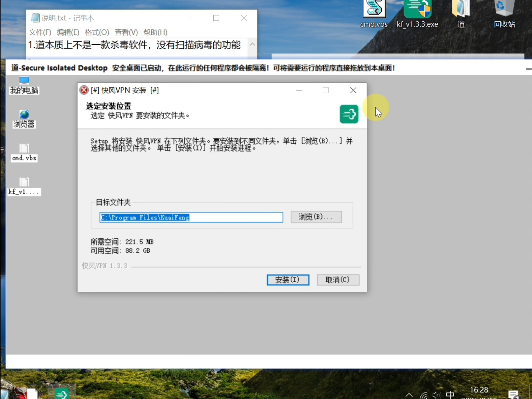Image resolution: width=532 pixels, height=399 pixels.
Task: Select the 道 folder icon on desktop
Action: point(461,14)
